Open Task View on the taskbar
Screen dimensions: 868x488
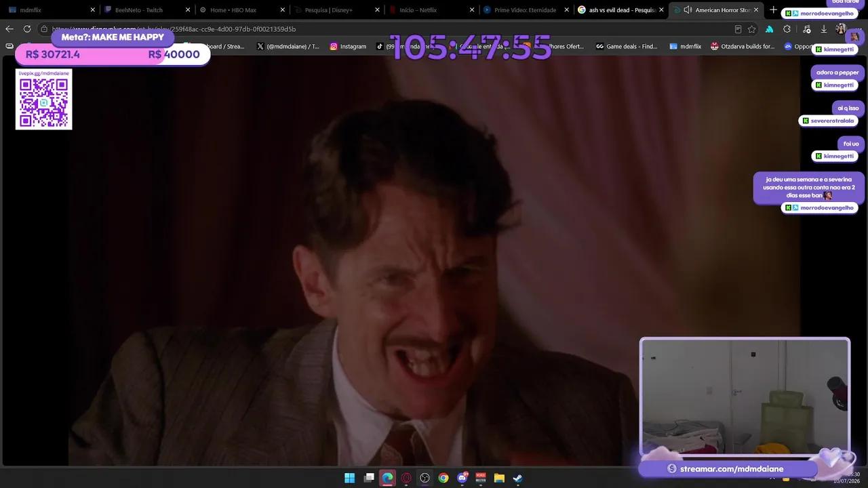click(x=369, y=478)
